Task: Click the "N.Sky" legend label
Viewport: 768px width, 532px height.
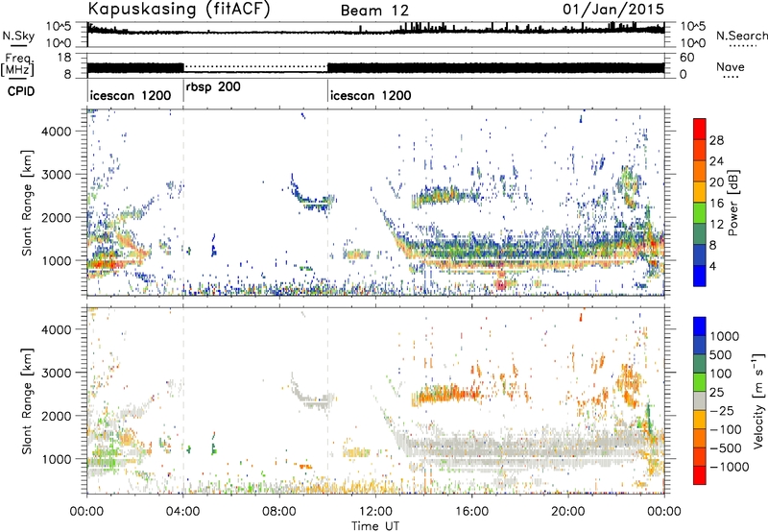Action: pos(18,36)
